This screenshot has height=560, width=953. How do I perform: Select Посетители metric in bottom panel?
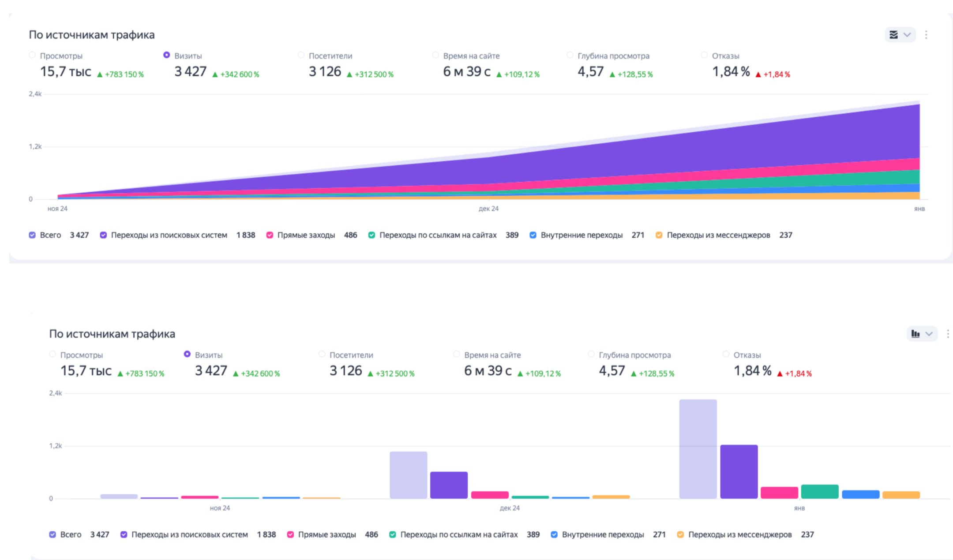(322, 354)
